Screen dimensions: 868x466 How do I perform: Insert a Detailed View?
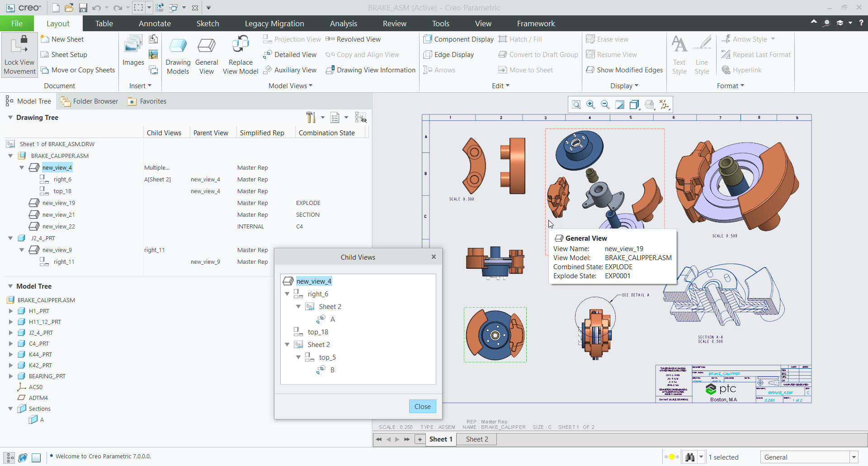point(290,55)
